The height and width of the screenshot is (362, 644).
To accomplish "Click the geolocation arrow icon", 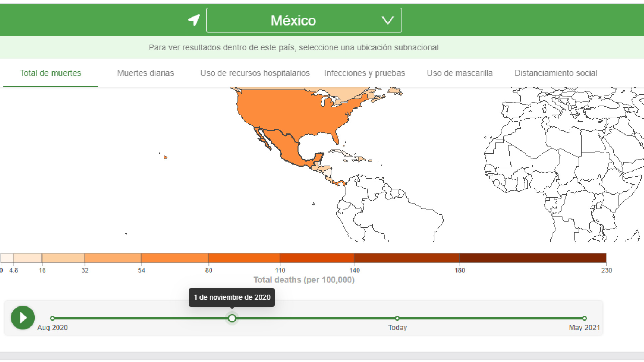I will point(194,20).
